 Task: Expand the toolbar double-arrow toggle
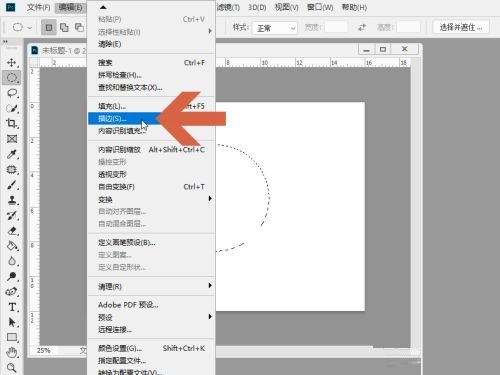[5, 42]
